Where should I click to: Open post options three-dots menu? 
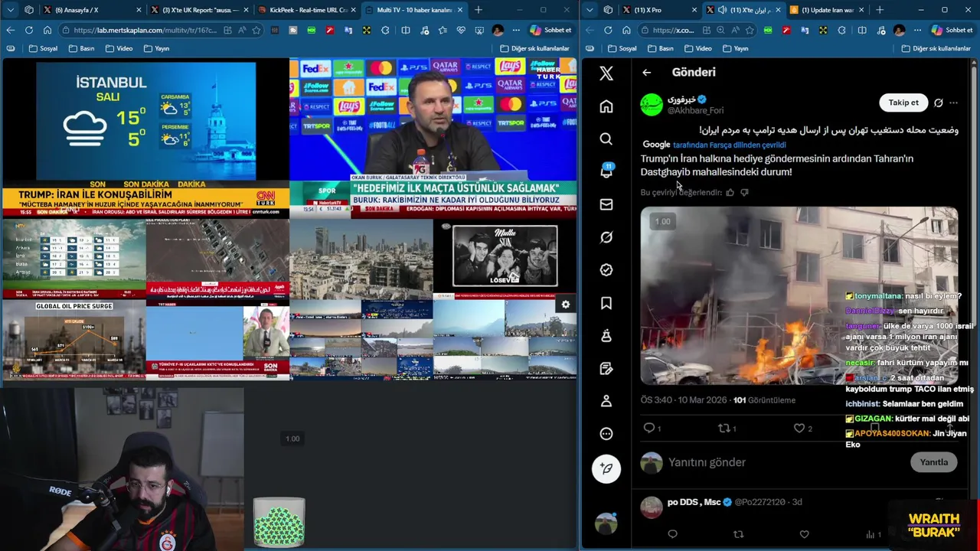[954, 103]
